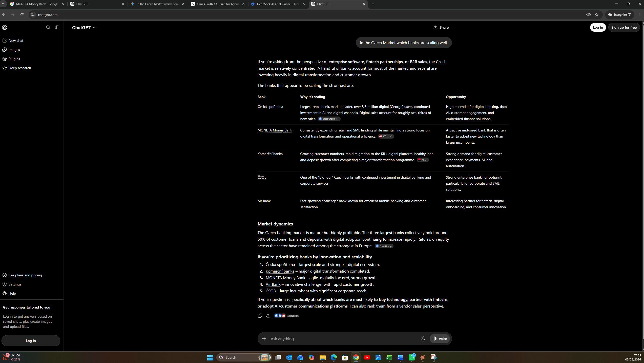View site information icon in address bar
Image resolution: width=644 pixels, height=363 pixels.
[33, 15]
